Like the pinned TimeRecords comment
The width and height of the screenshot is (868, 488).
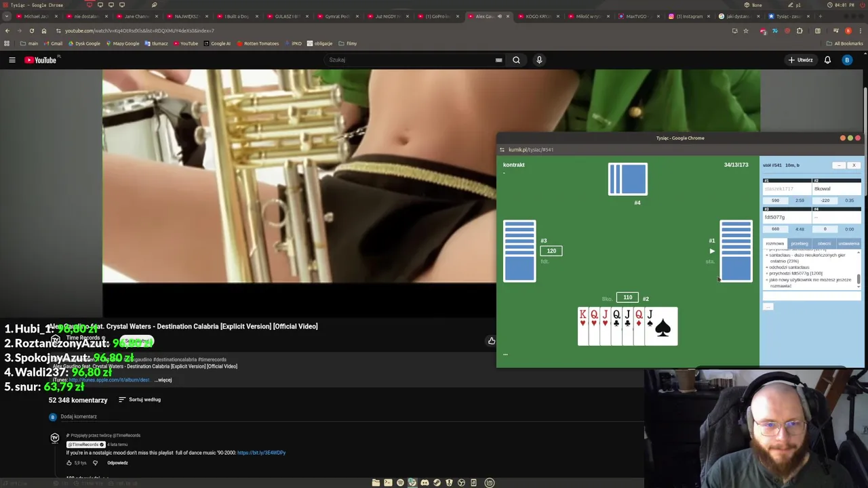(69, 463)
